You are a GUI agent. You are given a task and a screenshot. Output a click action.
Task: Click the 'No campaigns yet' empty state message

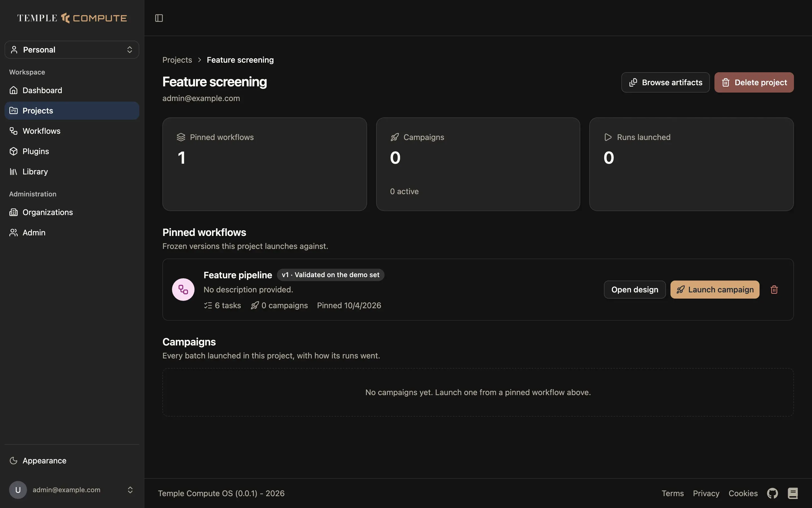[478, 392]
